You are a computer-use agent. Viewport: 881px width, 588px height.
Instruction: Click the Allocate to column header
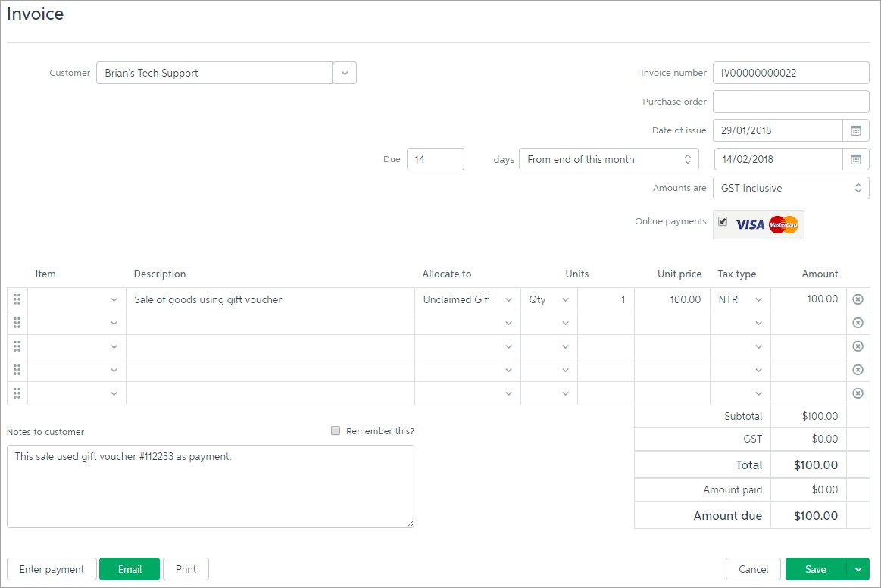pos(447,274)
